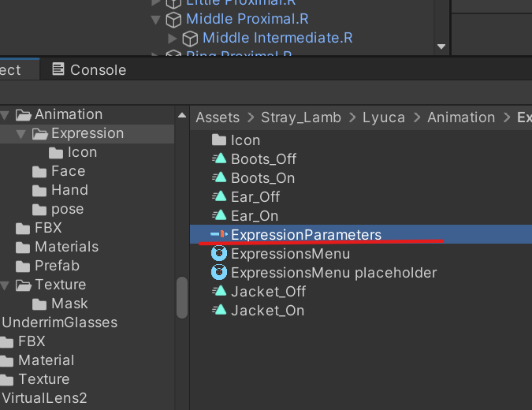Click the Boots_Off animation clip icon
532x410 pixels.
coord(219,159)
